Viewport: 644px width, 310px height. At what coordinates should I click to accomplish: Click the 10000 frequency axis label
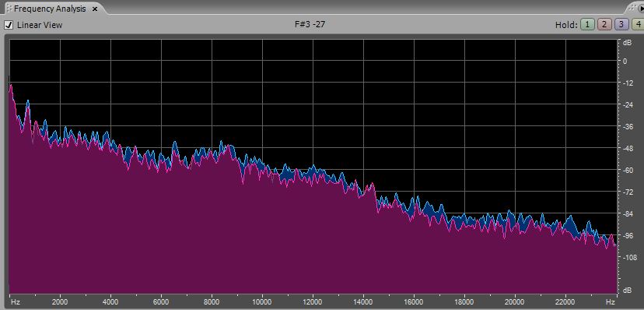(x=262, y=302)
